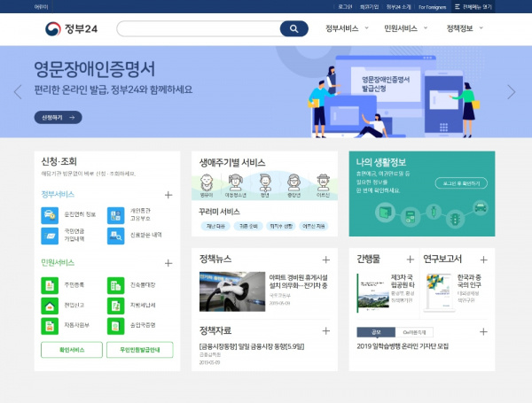Click the car icon in 나의 생활정보
The width and height of the screenshot is (532, 403).
[480, 207]
